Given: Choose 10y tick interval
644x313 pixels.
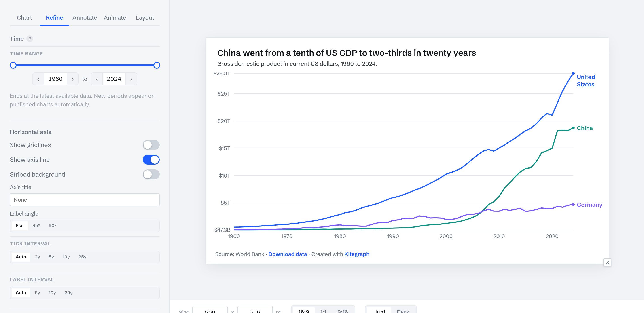Looking at the screenshot, I should 66,257.
